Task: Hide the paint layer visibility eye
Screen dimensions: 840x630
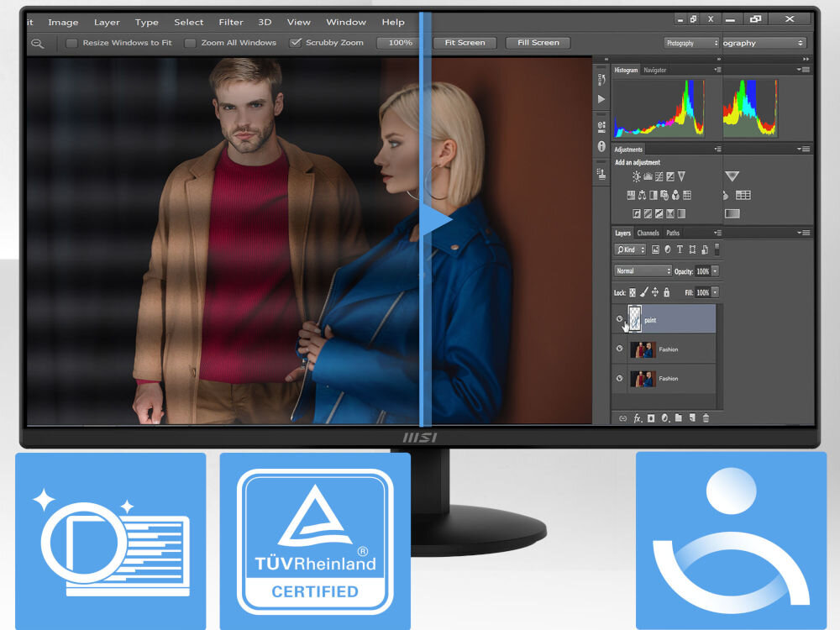Action: click(620, 319)
